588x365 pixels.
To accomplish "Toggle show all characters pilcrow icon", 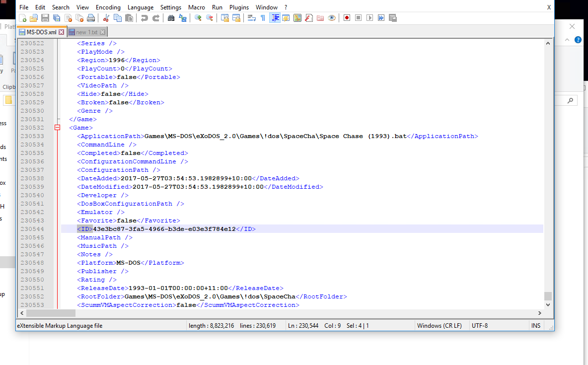I will tap(263, 18).
